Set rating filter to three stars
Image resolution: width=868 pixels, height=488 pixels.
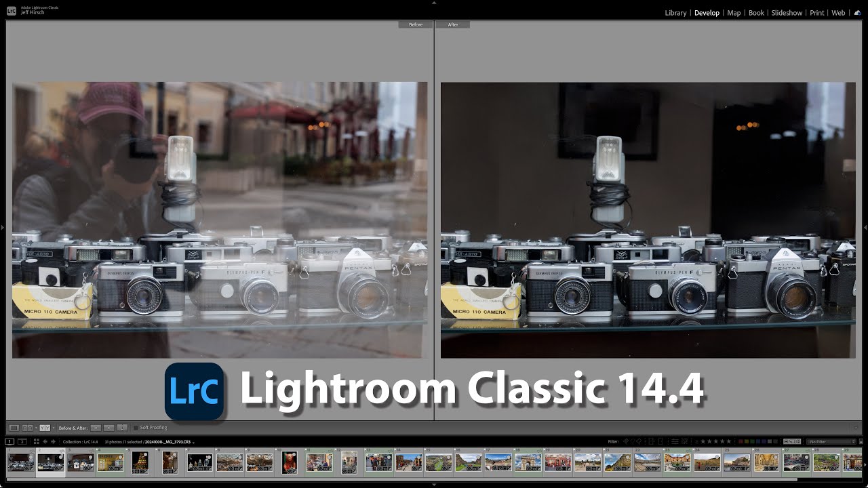(716, 442)
